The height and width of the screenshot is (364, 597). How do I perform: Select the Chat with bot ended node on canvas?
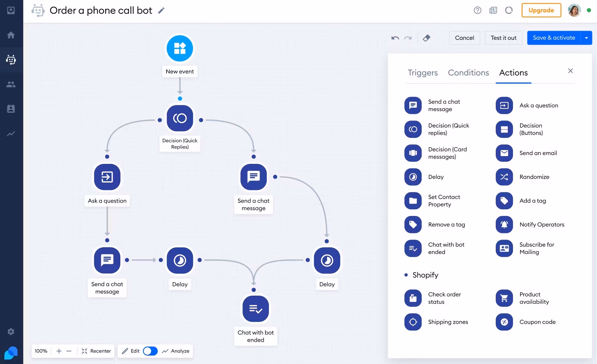[255, 309]
